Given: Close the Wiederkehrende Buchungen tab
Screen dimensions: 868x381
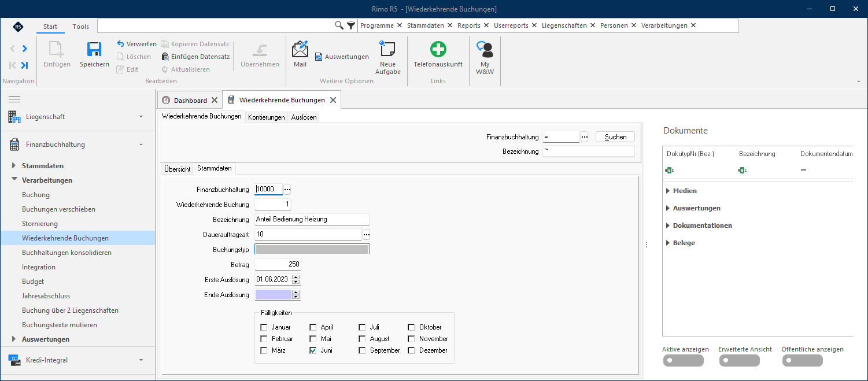Looking at the screenshot, I should [333, 100].
